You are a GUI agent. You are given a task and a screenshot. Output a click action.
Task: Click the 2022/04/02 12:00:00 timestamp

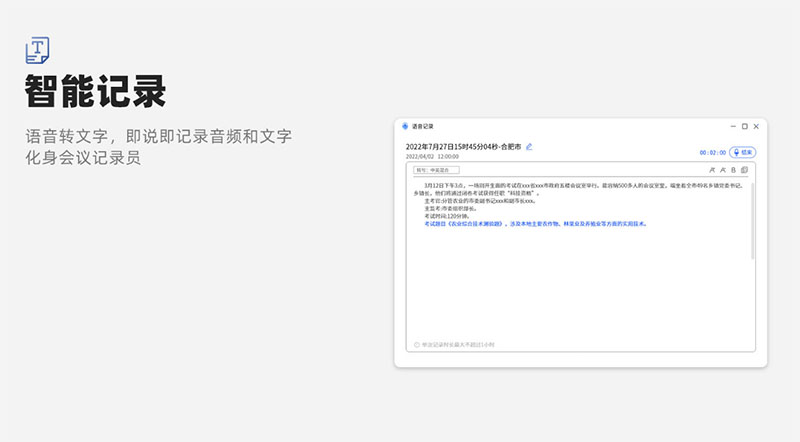click(x=432, y=157)
